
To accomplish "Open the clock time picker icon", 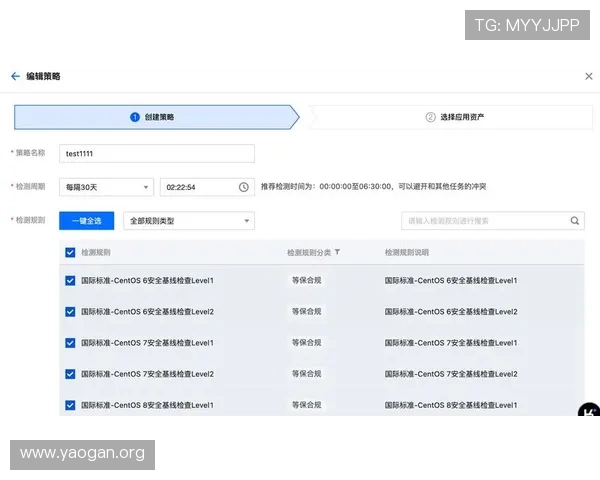I will [x=244, y=187].
